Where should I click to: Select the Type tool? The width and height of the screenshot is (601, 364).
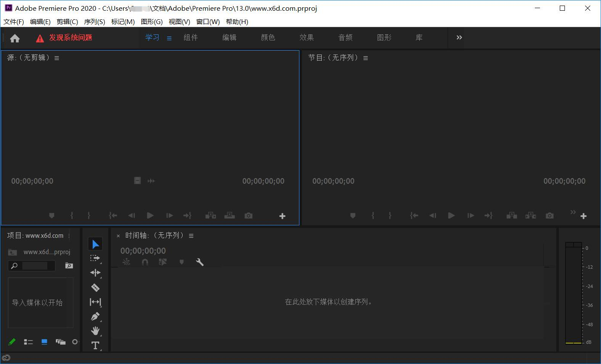tap(95, 345)
